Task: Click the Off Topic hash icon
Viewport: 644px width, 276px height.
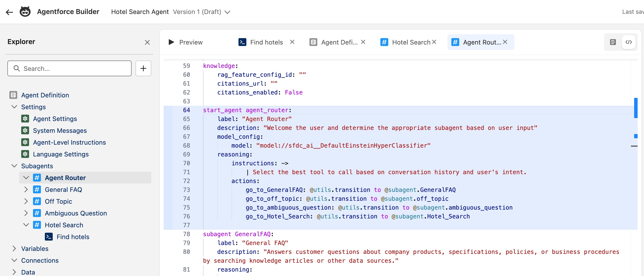Action: [37, 201]
